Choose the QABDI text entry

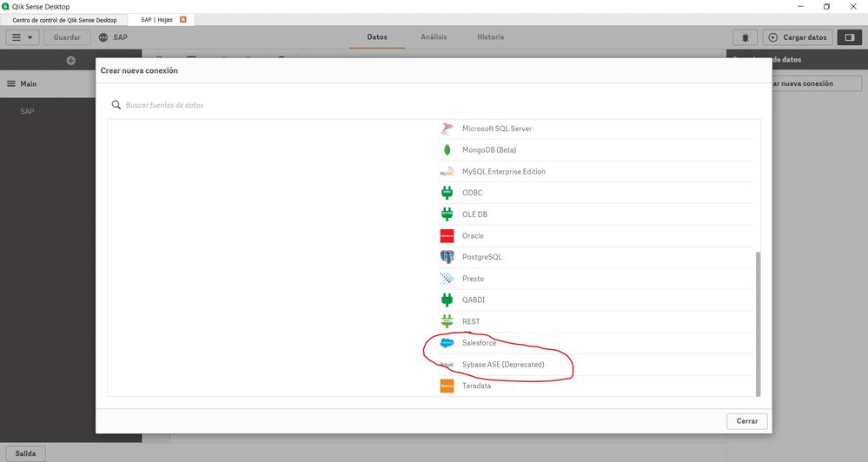474,300
